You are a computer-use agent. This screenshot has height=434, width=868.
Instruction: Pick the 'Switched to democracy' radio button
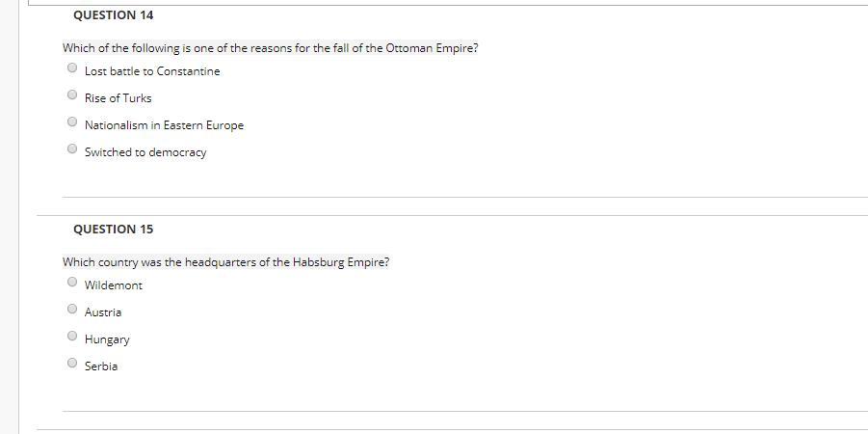(x=72, y=149)
